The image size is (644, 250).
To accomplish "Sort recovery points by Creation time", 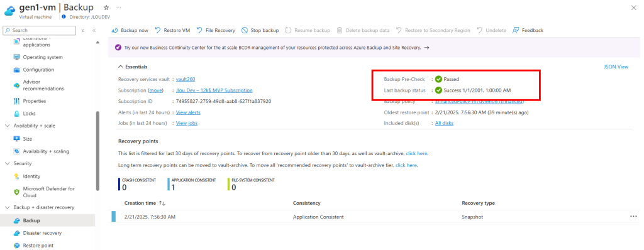I will 145,203.
